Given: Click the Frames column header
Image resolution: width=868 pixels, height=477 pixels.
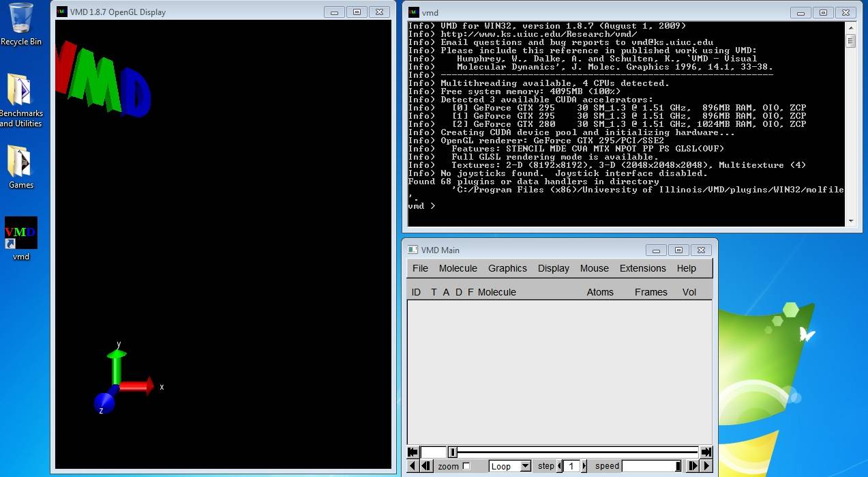Looking at the screenshot, I should [x=651, y=292].
